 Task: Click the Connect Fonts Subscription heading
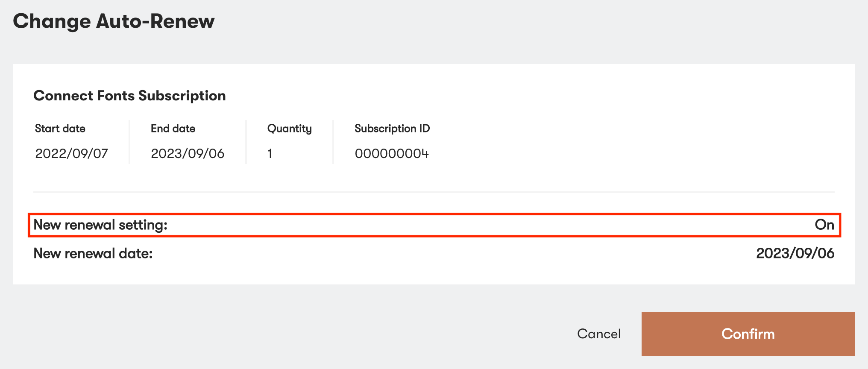point(129,95)
